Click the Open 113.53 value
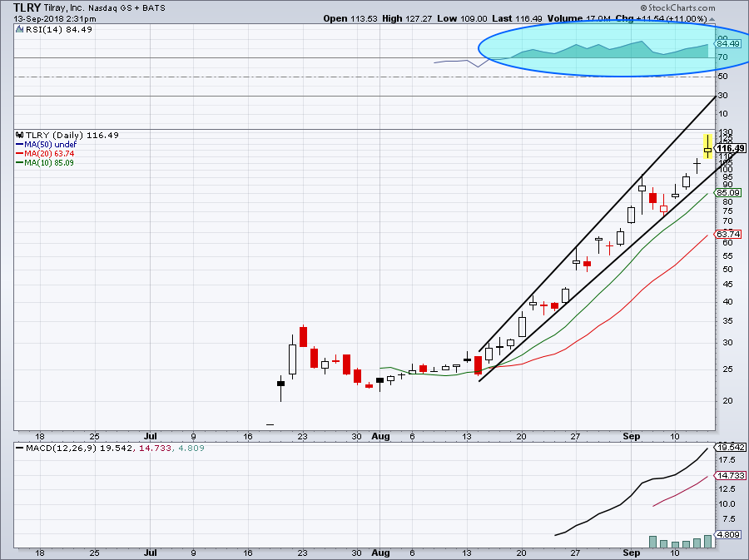Screen dimensions: 749x560 (350, 18)
